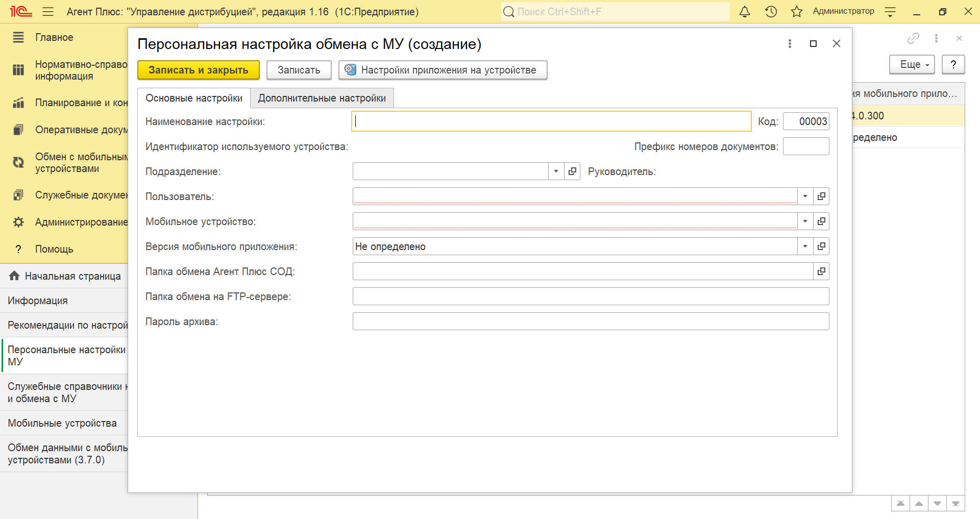
Task: Click Обмен с мобильными устройствами sync icon
Action: [18, 162]
